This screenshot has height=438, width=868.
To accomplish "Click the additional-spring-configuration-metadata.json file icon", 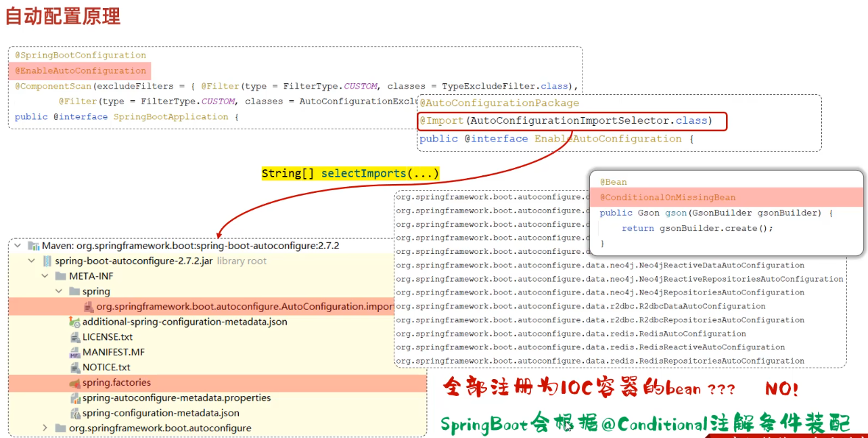I will [x=74, y=322].
